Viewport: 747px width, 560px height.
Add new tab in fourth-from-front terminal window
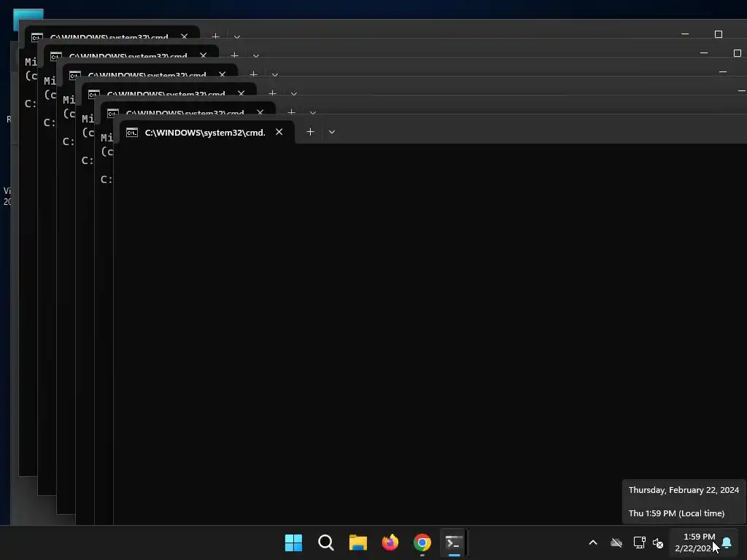[x=253, y=74]
